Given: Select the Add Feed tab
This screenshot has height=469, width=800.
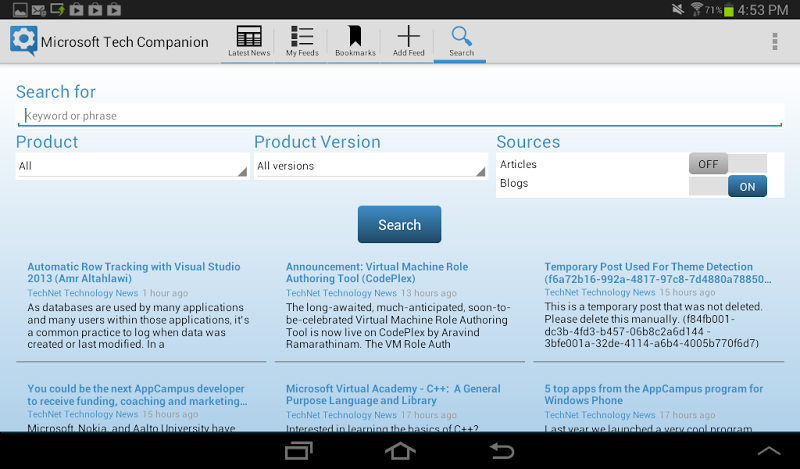Looking at the screenshot, I should click(408, 41).
